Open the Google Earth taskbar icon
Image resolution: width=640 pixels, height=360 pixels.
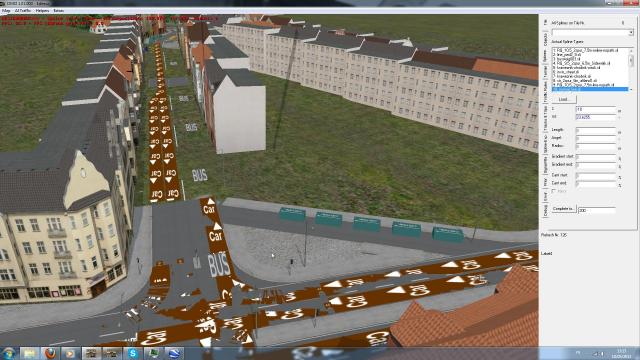(174, 354)
